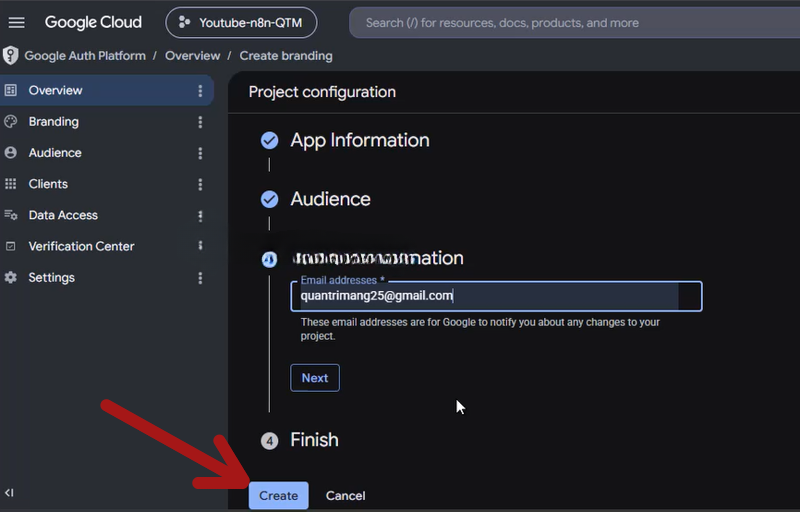Open Branding in the sidebar
The height and width of the screenshot is (512, 800).
tap(107, 121)
